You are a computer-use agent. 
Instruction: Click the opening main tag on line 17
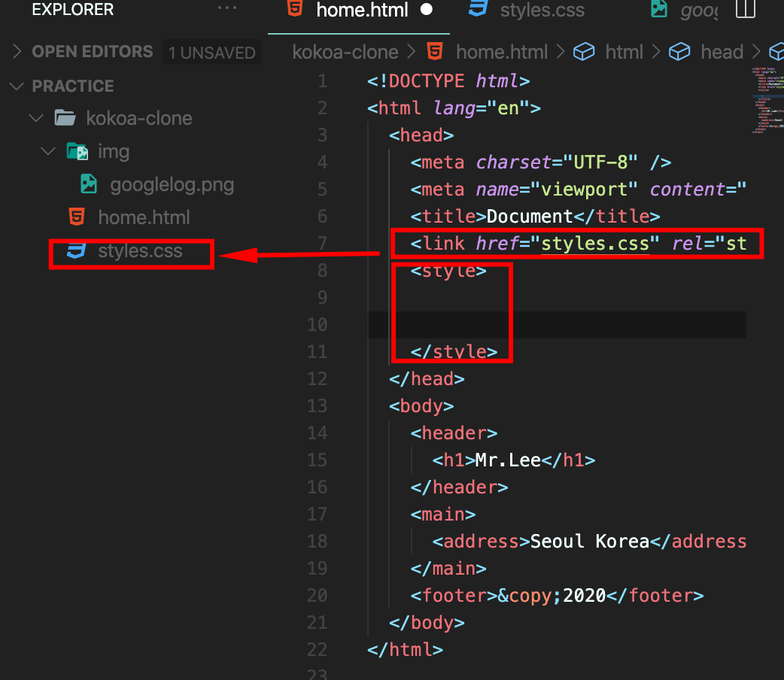click(x=443, y=515)
